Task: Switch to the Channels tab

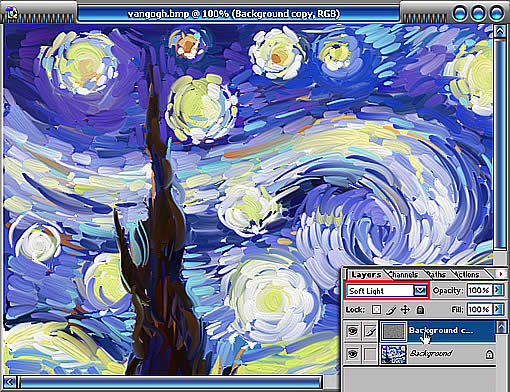Action: click(x=403, y=275)
